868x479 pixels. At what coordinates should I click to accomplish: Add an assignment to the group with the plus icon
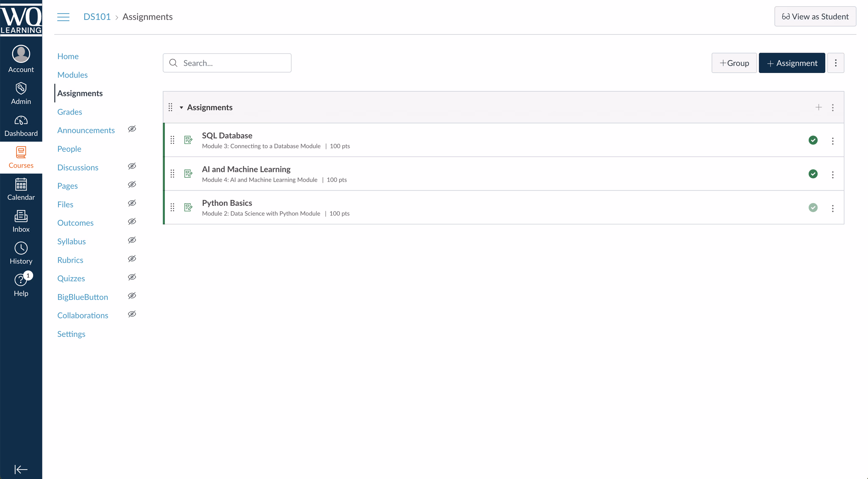click(x=818, y=107)
